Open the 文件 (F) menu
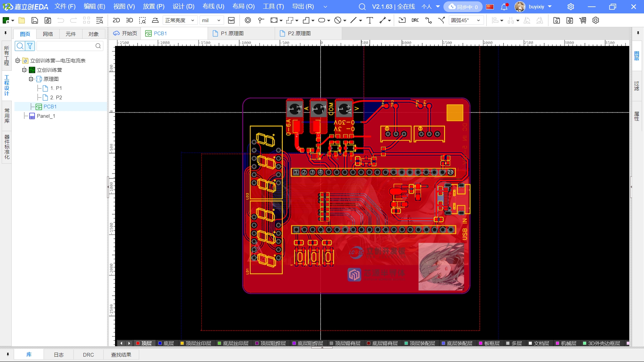Image resolution: width=644 pixels, height=362 pixels. (65, 7)
